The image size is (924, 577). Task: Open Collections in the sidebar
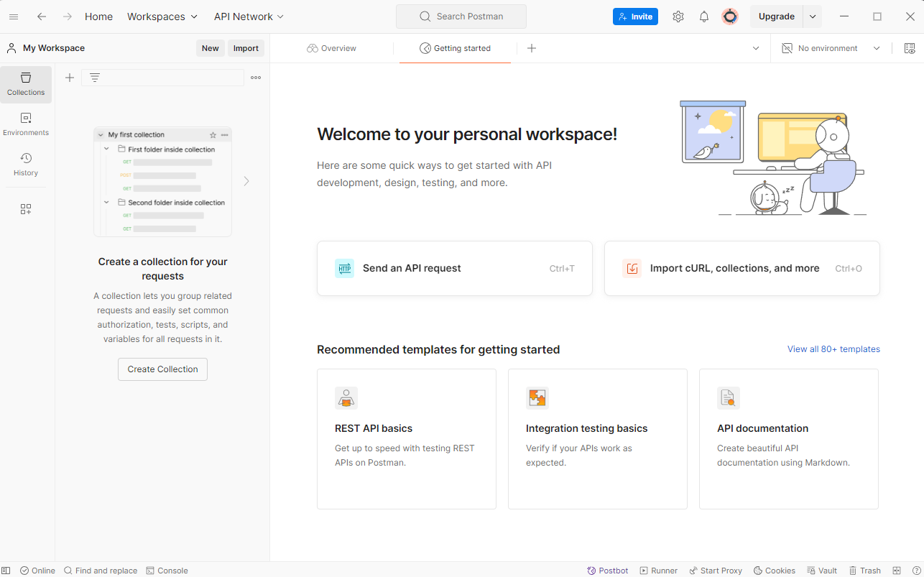pyautogui.click(x=26, y=84)
